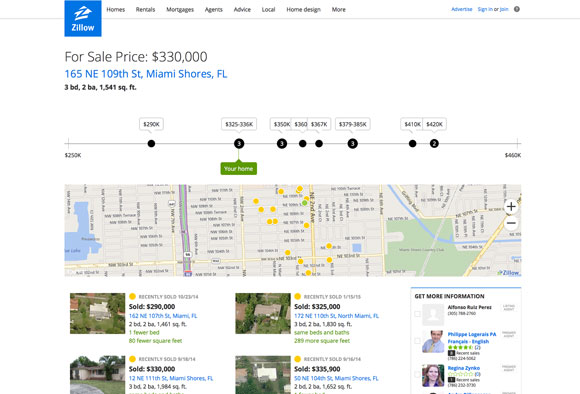Tick the checkbox for Alfonso Ruiz Perez
Viewport: 580px width, 394px height.
pyautogui.click(x=417, y=314)
